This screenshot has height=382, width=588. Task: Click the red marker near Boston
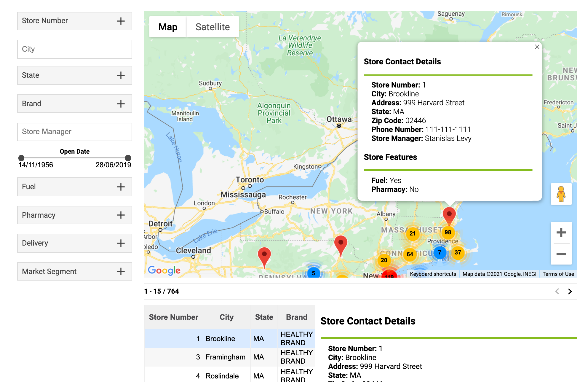(449, 216)
